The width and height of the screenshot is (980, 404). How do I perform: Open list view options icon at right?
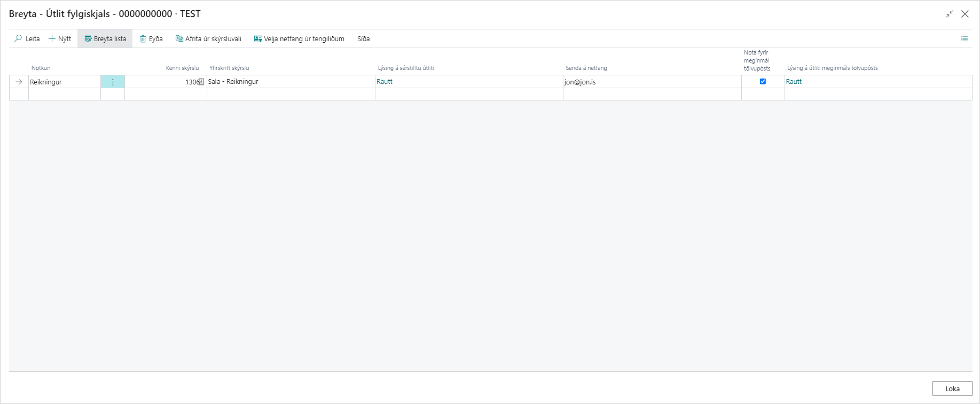click(964, 38)
